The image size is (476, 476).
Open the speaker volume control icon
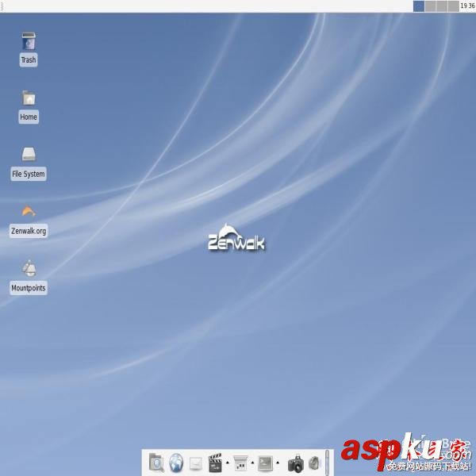[315, 463]
